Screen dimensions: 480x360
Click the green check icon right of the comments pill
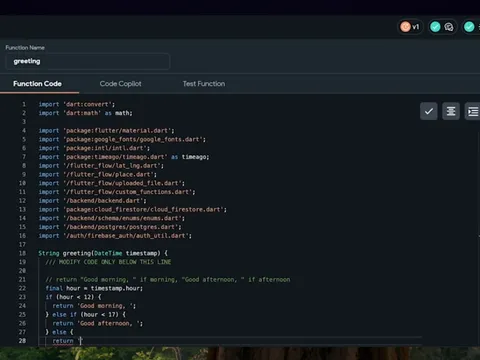tap(469, 27)
